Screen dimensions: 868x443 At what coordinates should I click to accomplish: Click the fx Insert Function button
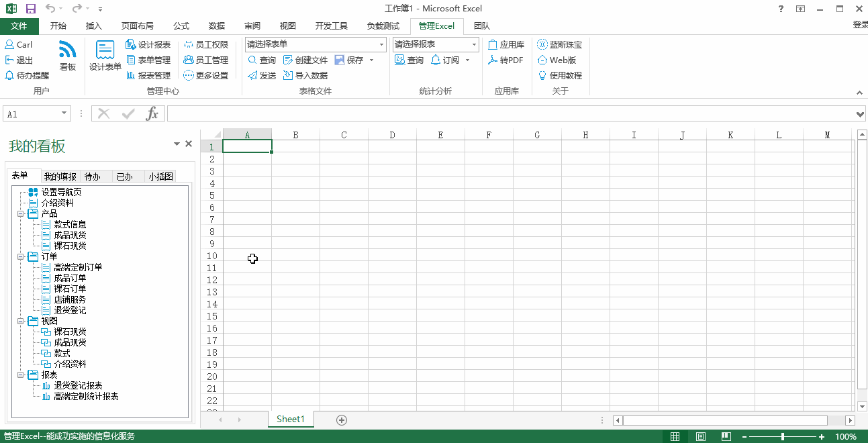pyautogui.click(x=152, y=113)
